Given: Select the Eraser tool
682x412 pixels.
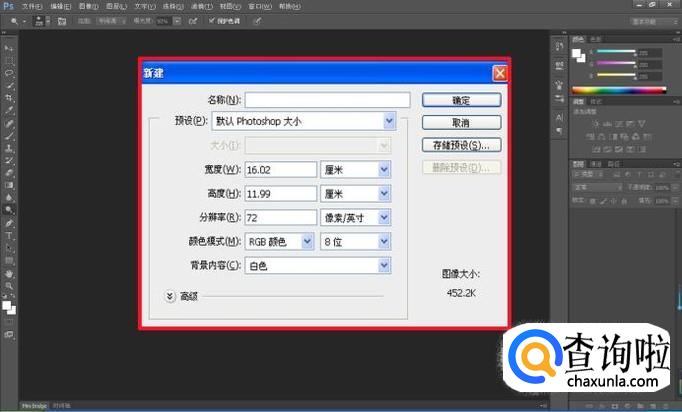Looking at the screenshot, I should tap(9, 173).
